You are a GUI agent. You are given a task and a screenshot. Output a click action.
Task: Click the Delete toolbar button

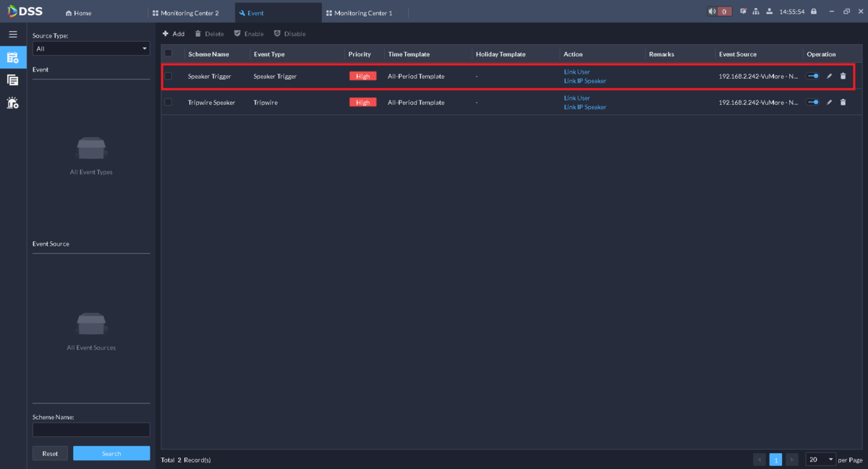coord(209,34)
